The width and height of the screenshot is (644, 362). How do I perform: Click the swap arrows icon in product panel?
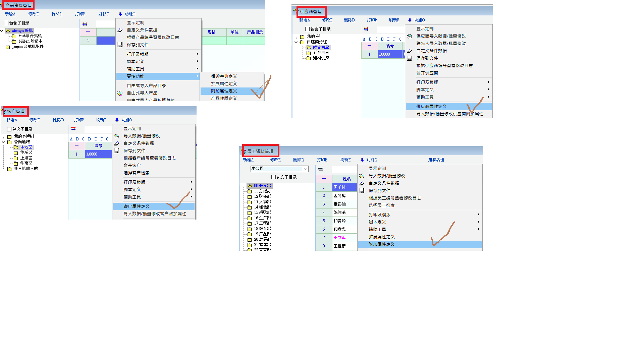pos(85,24)
